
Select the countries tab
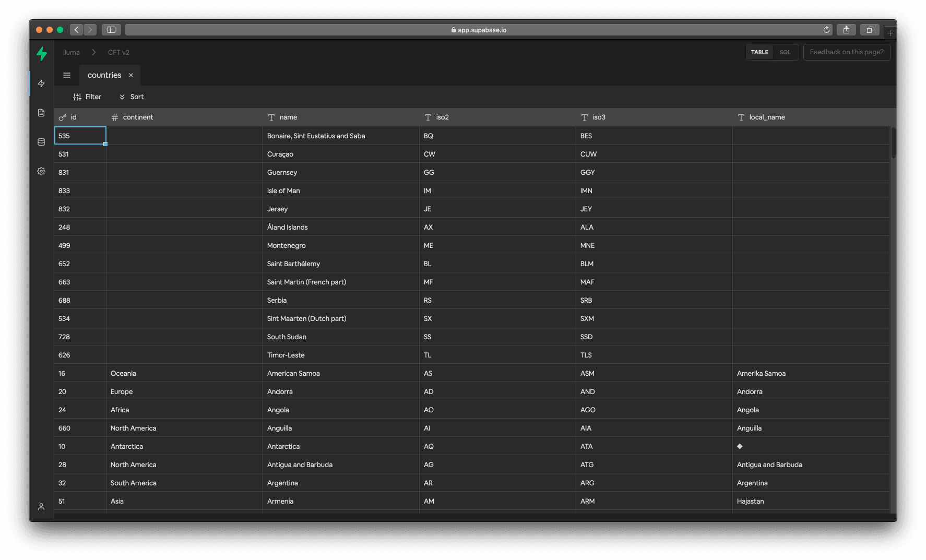point(104,75)
